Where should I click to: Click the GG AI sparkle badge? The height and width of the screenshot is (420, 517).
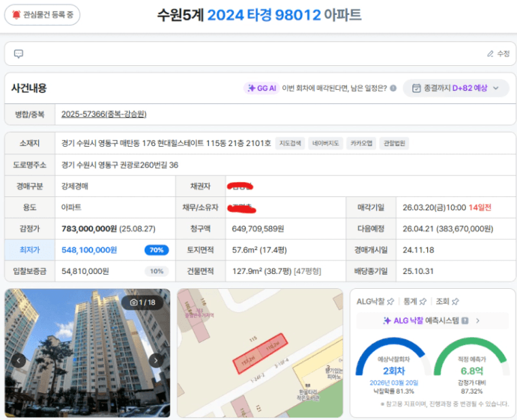pos(261,88)
